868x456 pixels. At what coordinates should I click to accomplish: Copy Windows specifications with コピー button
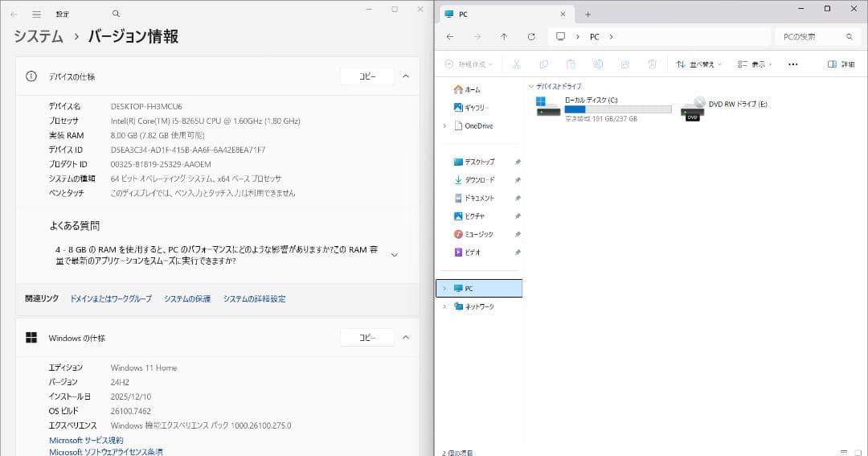click(367, 338)
